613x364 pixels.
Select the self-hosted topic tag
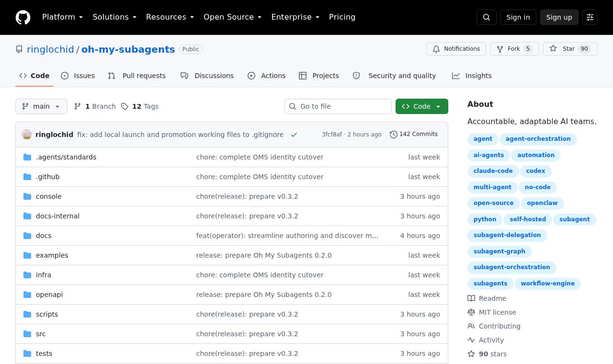[x=528, y=219]
